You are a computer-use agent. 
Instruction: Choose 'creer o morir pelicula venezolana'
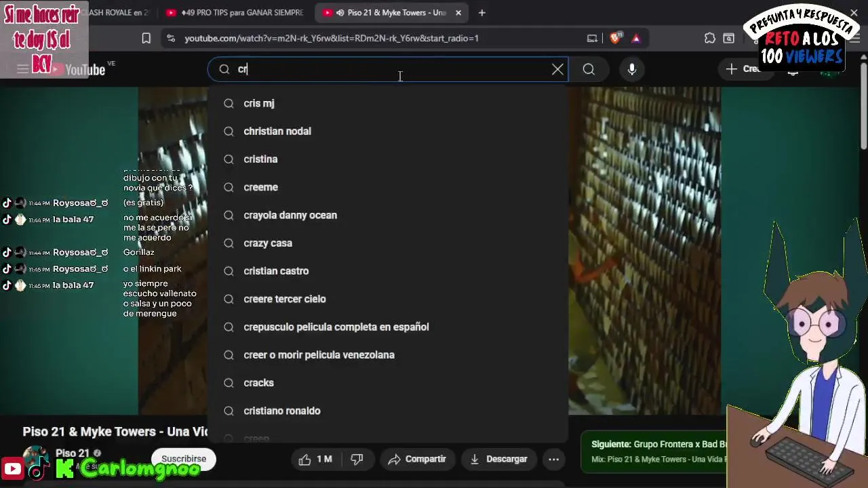(x=388, y=355)
